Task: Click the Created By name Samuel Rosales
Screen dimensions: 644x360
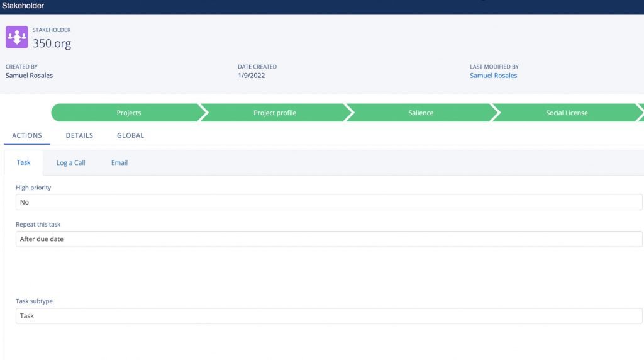Action: [29, 76]
